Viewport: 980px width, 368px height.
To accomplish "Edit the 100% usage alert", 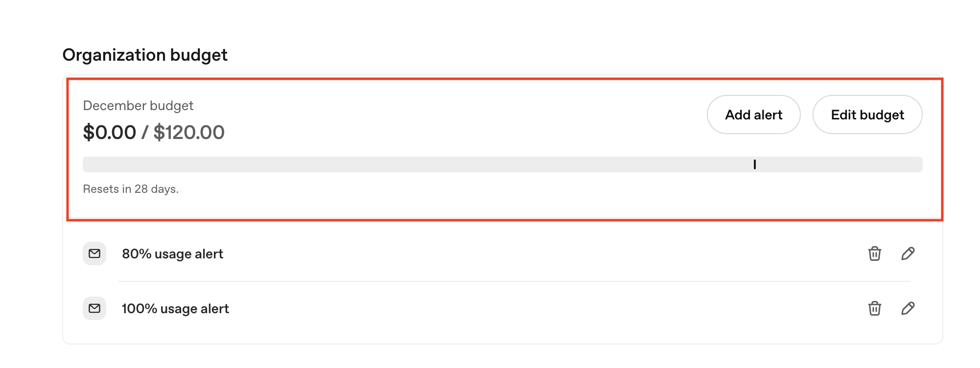I will coord(908,308).
